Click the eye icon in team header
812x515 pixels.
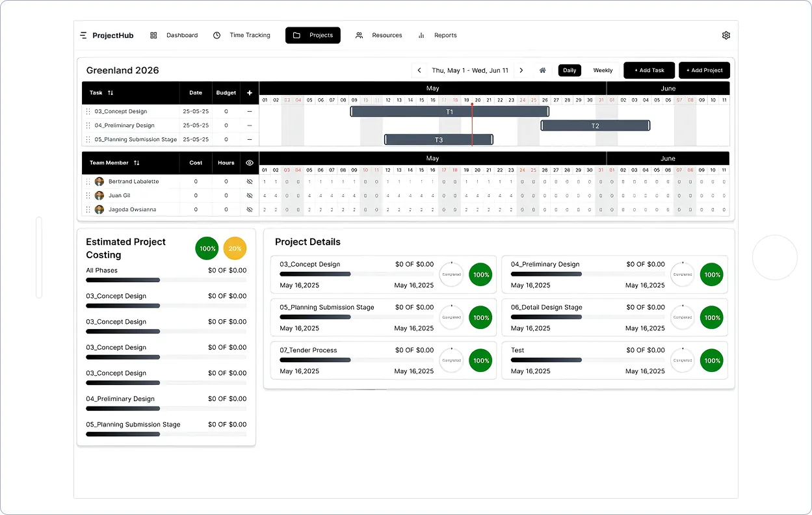click(250, 163)
